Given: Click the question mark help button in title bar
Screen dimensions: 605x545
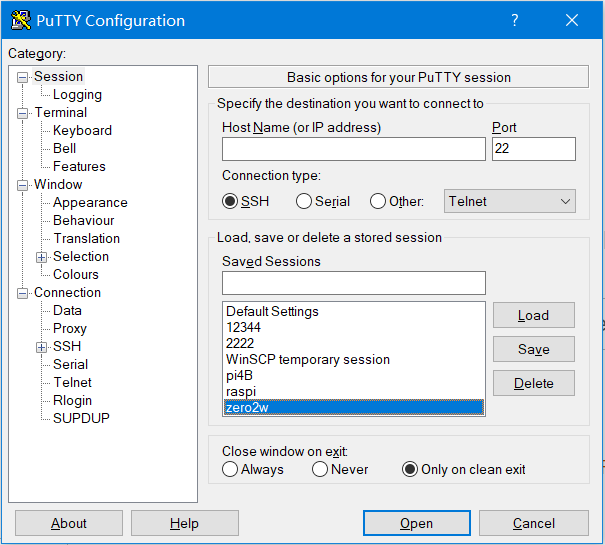Looking at the screenshot, I should 514,20.
